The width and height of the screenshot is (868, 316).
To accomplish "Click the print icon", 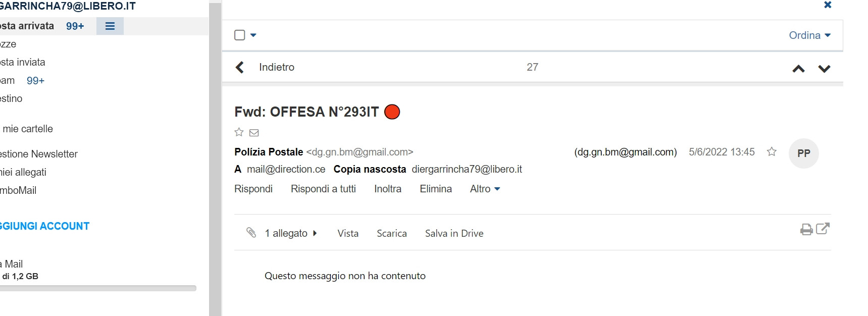I will tap(806, 230).
